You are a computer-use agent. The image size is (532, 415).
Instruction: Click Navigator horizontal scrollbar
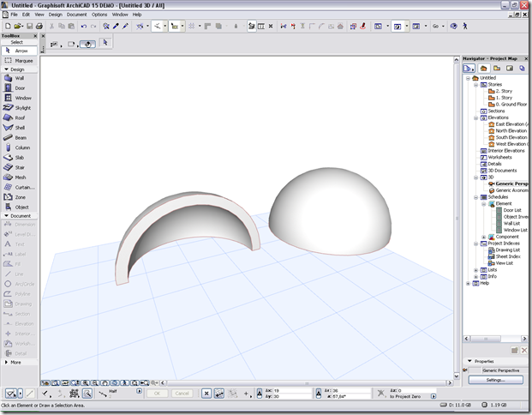click(x=495, y=339)
